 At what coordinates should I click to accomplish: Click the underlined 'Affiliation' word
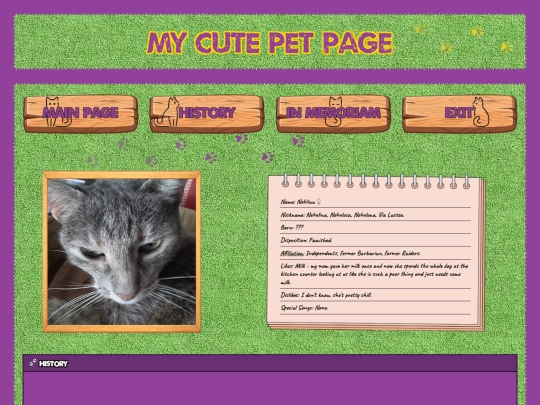click(x=292, y=253)
